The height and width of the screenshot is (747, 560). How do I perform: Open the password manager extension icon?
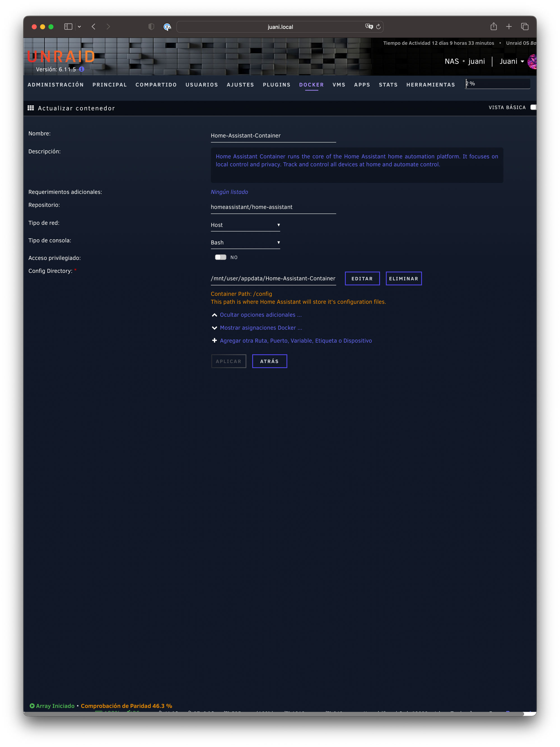tap(167, 27)
